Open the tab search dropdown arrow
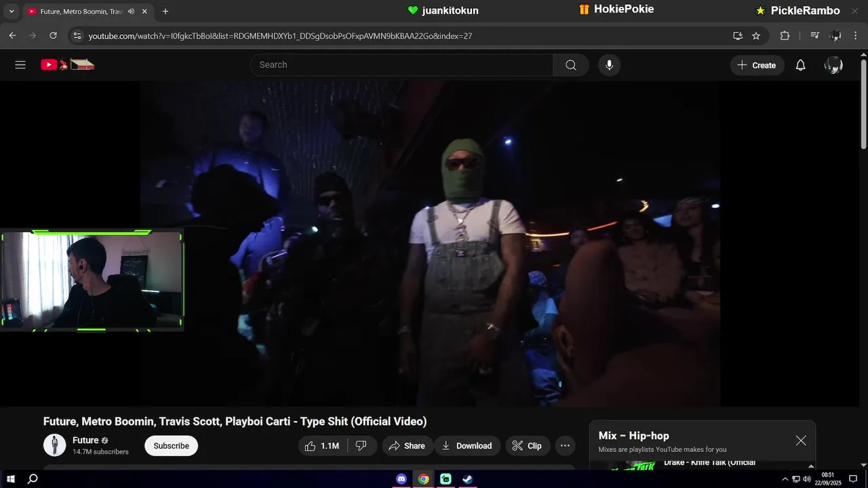The height and width of the screenshot is (488, 868). coord(11,12)
